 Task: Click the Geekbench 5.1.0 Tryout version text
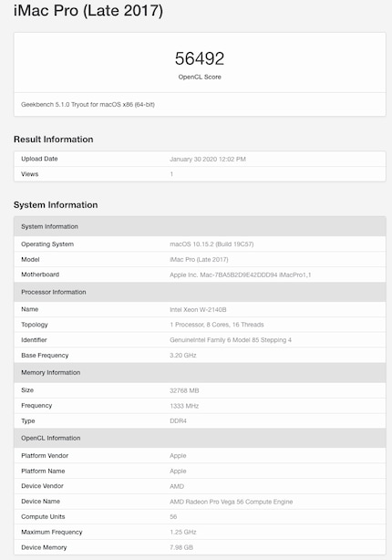[88, 105]
